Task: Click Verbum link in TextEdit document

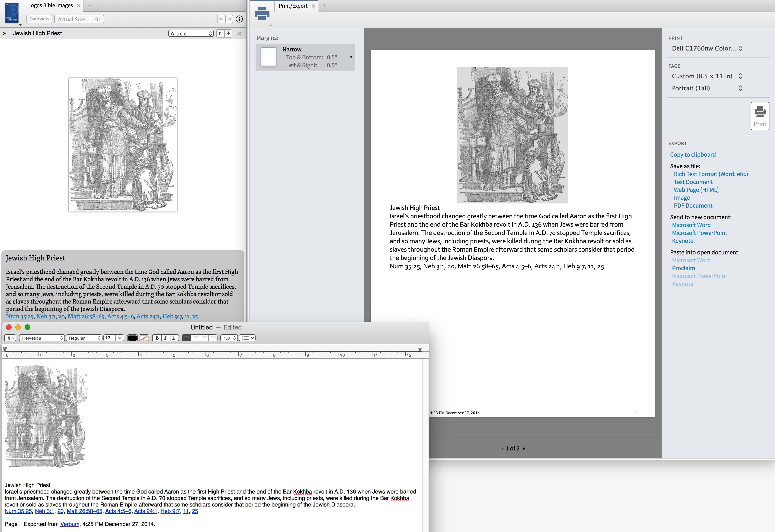Action: 70,524
